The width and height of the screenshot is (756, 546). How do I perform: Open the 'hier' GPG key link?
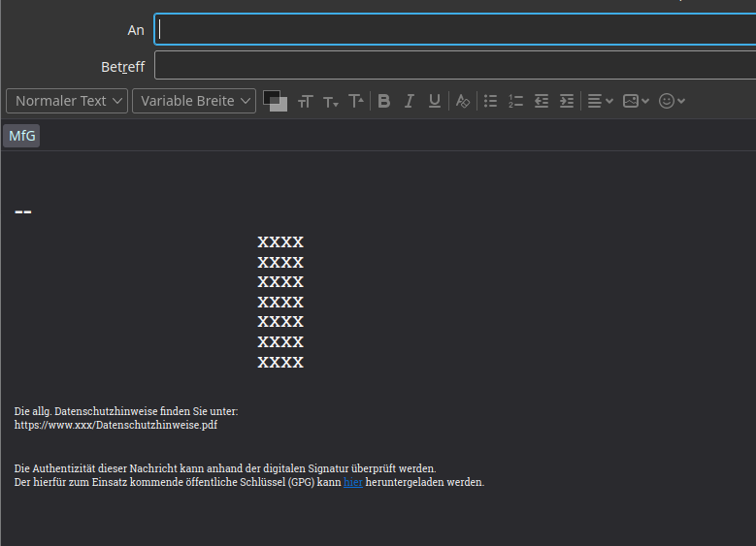point(353,482)
